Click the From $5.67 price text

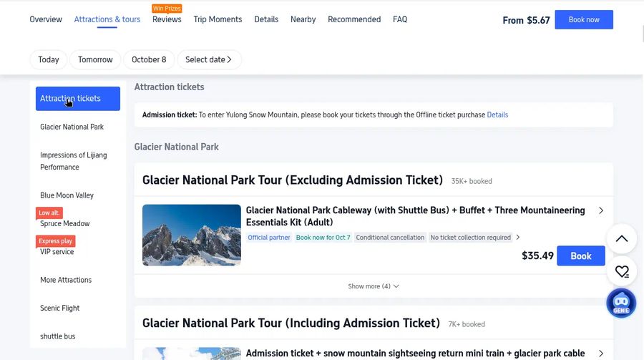click(526, 20)
